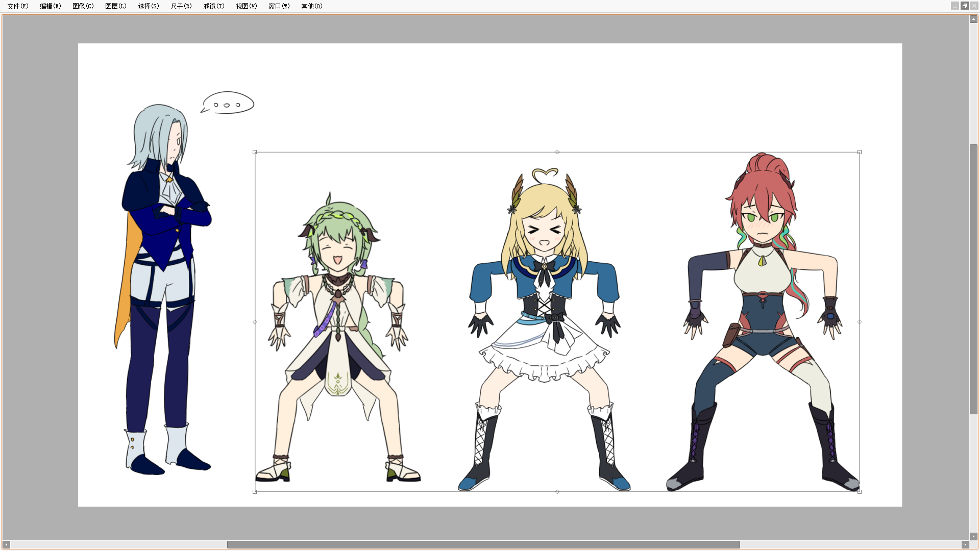Image resolution: width=980 pixels, height=551 pixels.
Task: Click the restore-down window icon
Action: tap(964, 6)
